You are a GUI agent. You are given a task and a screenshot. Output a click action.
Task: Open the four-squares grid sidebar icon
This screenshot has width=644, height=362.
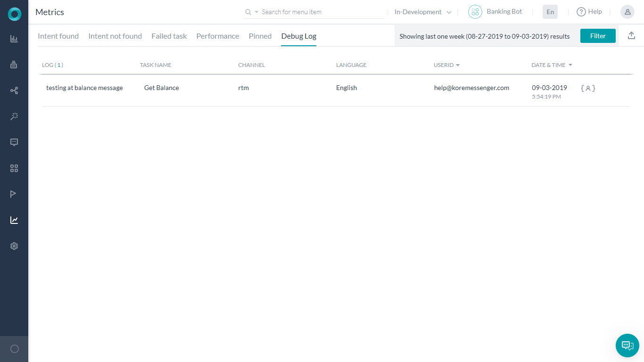click(14, 168)
